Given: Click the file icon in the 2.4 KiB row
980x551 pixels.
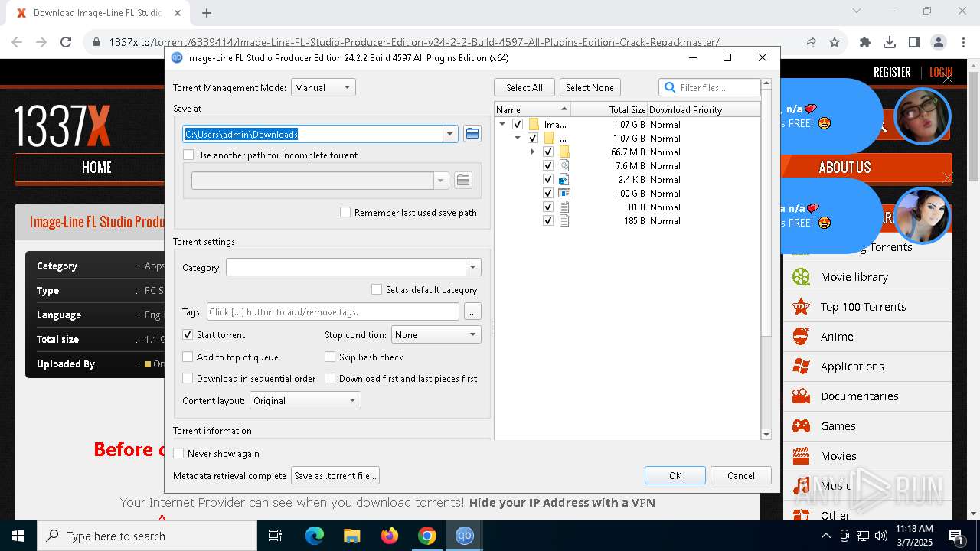Looking at the screenshot, I should [x=564, y=180].
